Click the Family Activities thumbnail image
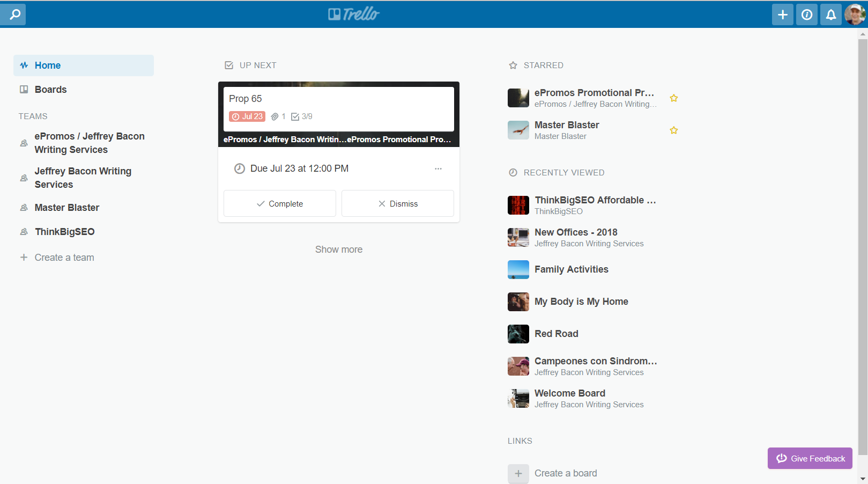The height and width of the screenshot is (484, 868). [518, 269]
